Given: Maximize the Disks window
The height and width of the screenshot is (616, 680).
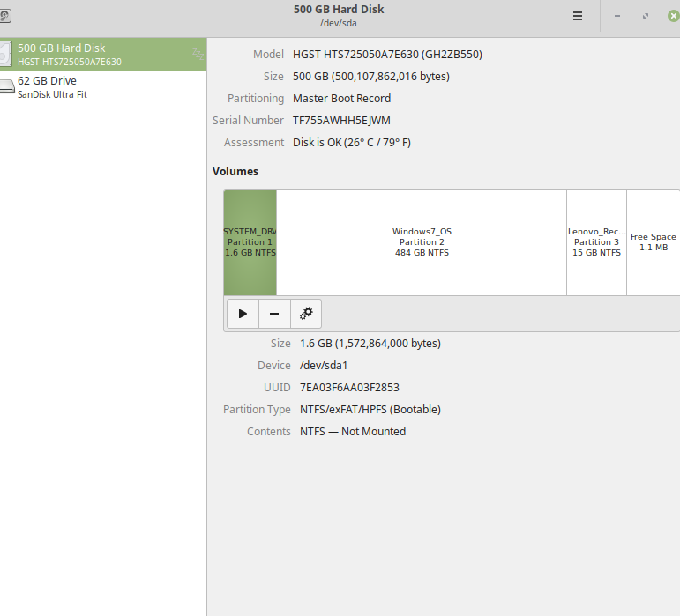Looking at the screenshot, I should [x=646, y=16].
